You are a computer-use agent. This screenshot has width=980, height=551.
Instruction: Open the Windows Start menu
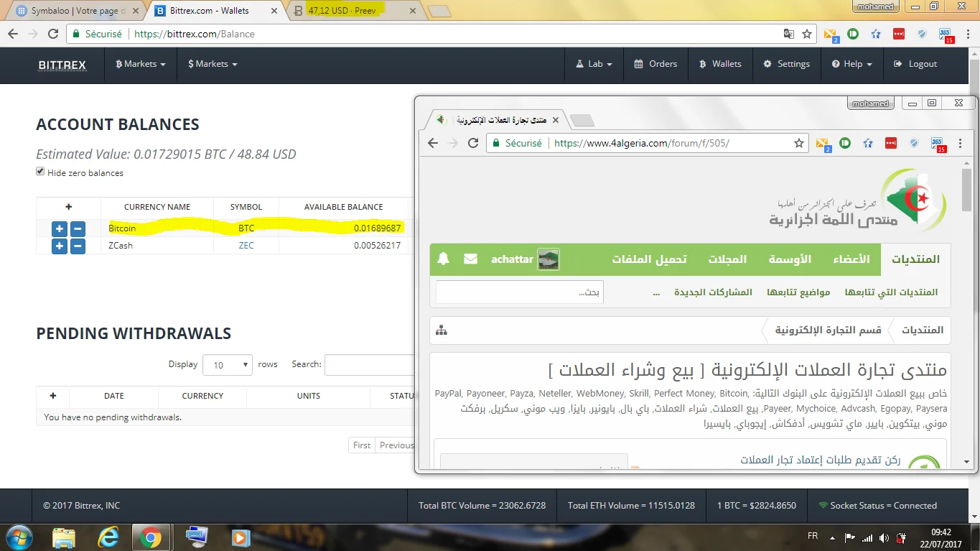point(19,537)
